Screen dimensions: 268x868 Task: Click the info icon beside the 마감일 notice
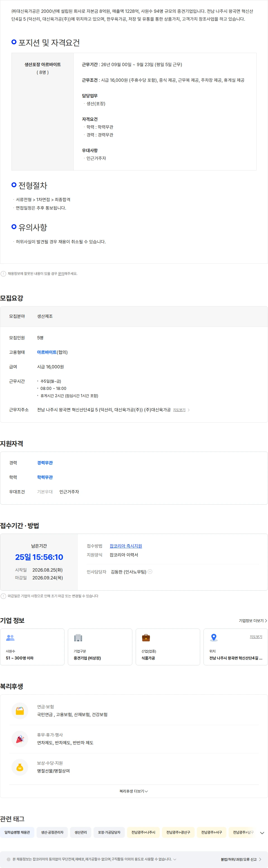[x=3, y=596]
